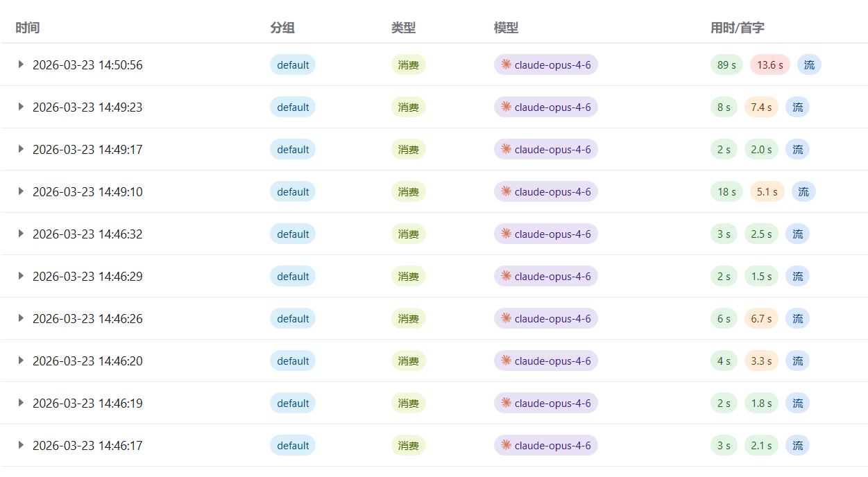Click the Claude icon in the 14:46:32 row
Image resolution: width=868 pixels, height=477 pixels.
point(506,234)
